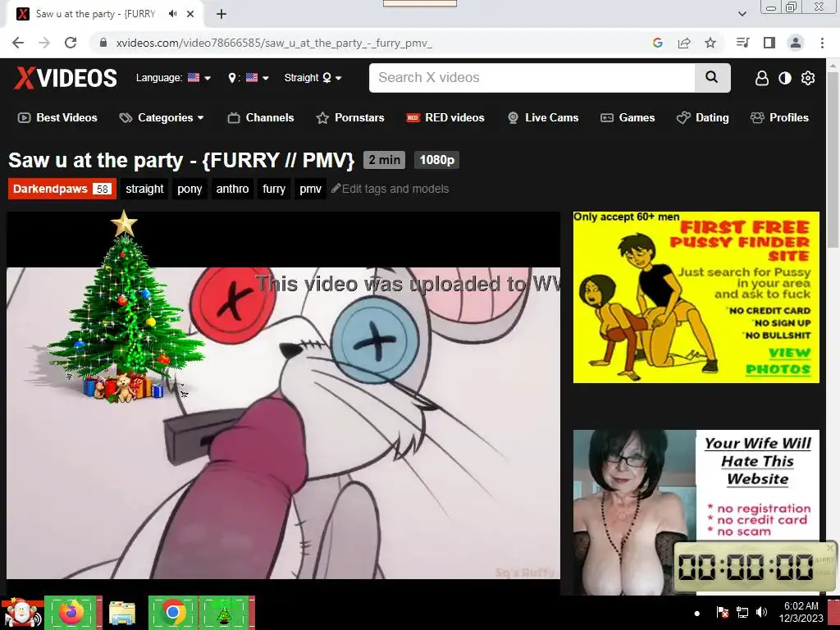This screenshot has height=630, width=840.
Task: Switch to Chrome in the taskbar
Action: click(173, 613)
